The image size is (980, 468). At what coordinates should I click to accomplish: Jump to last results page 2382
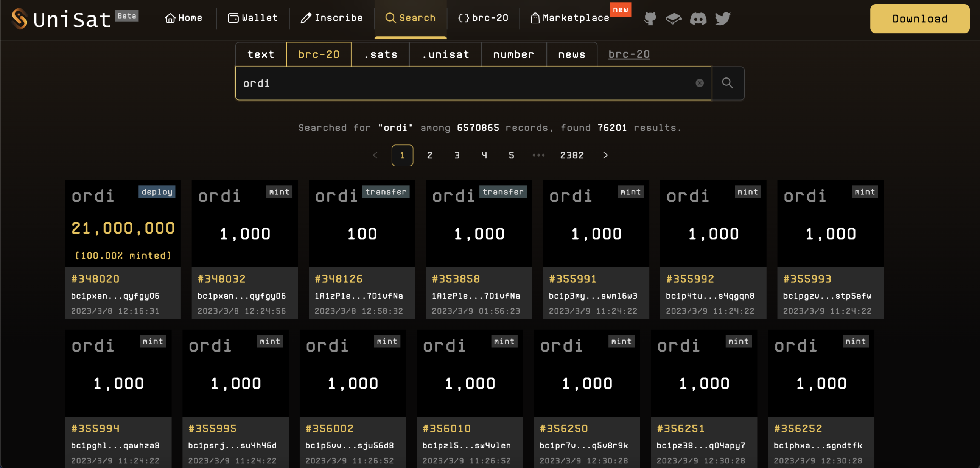(x=572, y=155)
